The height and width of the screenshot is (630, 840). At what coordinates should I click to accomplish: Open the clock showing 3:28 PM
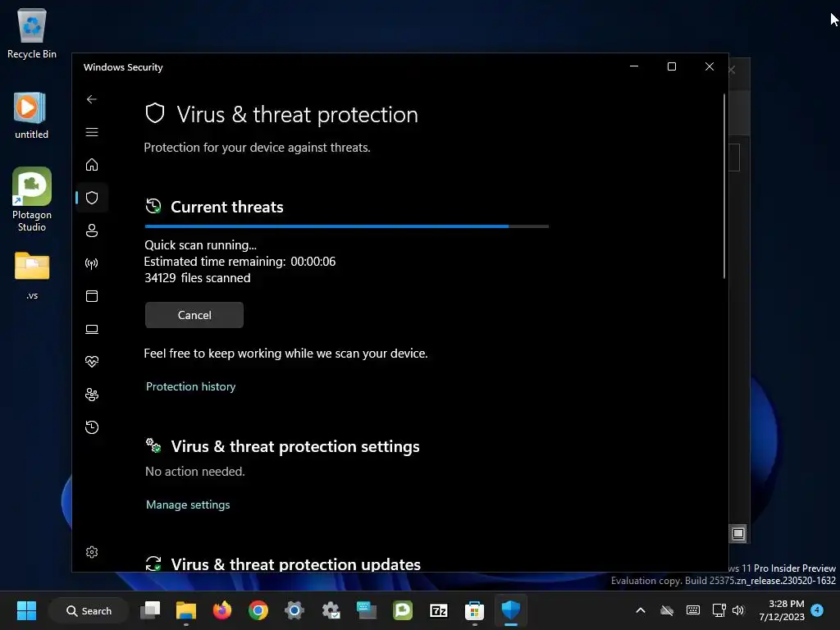(782, 610)
